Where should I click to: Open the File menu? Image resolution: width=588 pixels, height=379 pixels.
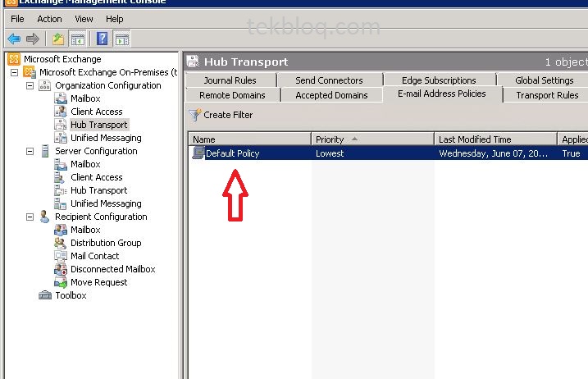click(x=17, y=19)
